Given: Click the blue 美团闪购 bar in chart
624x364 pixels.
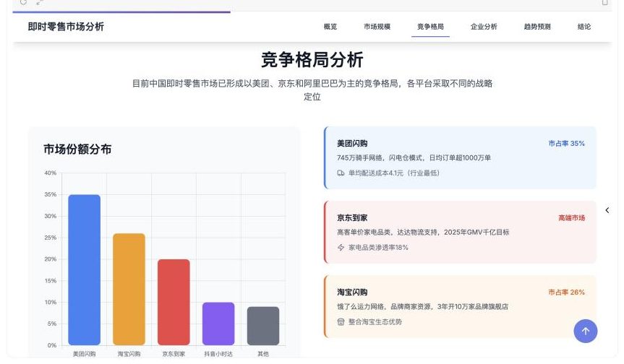Looking at the screenshot, I should (84, 269).
